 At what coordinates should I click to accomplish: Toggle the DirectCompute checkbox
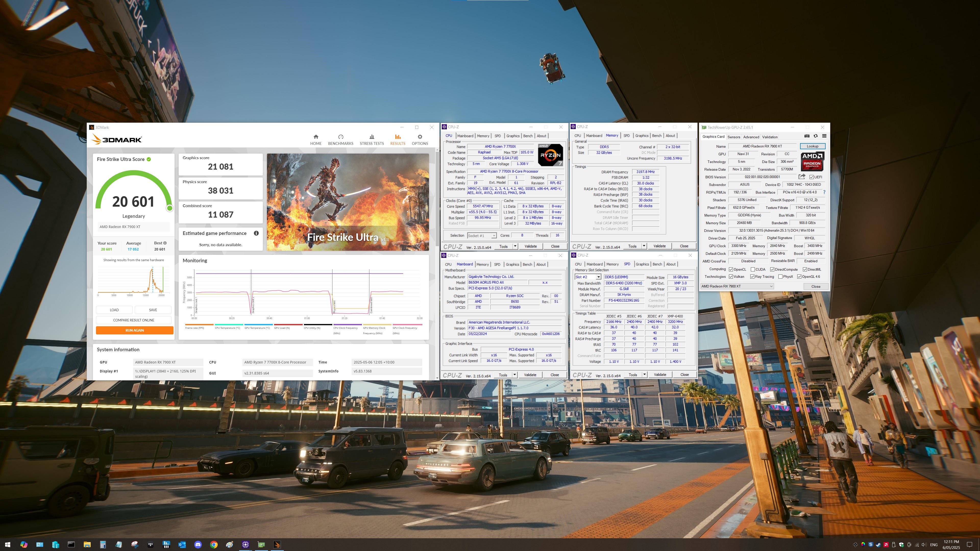[772, 269]
